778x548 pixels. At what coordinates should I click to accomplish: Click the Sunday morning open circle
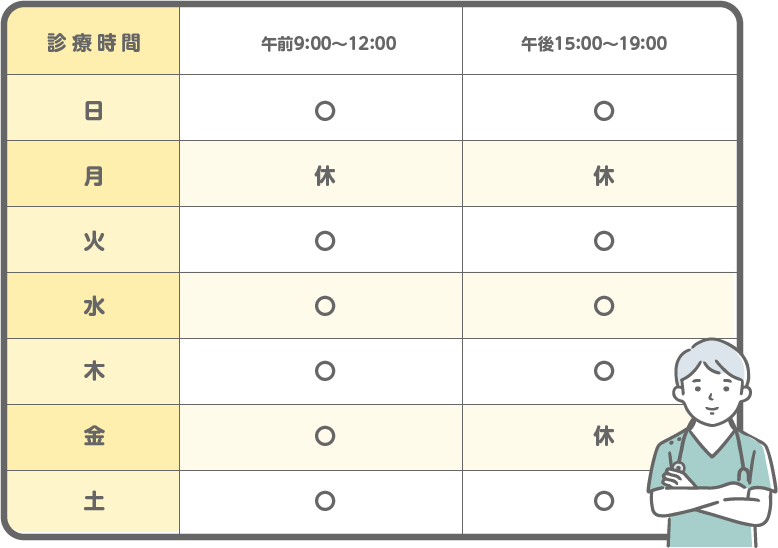pos(324,111)
